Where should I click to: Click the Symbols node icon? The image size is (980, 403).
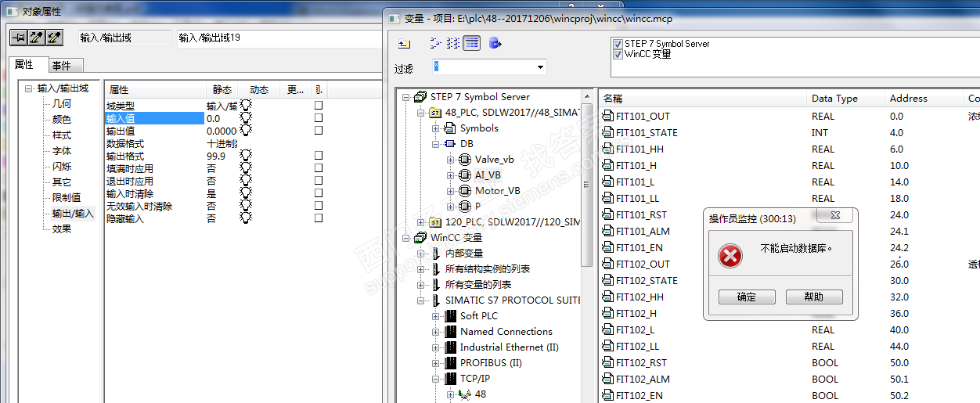[x=450, y=128]
